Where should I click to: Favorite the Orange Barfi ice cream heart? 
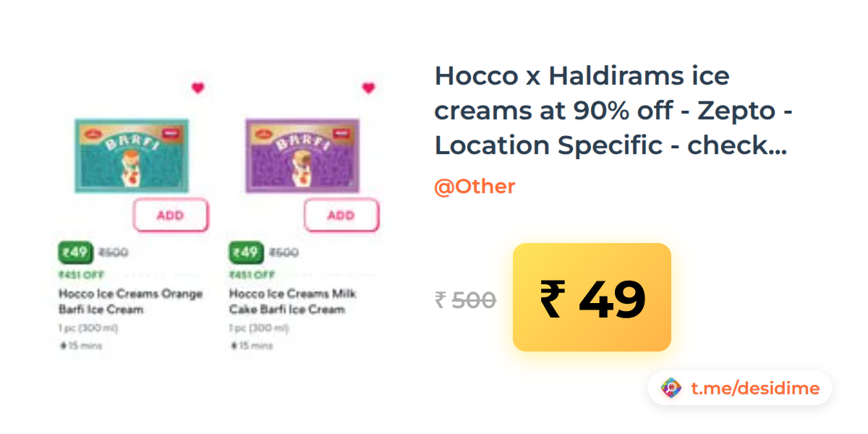[197, 88]
